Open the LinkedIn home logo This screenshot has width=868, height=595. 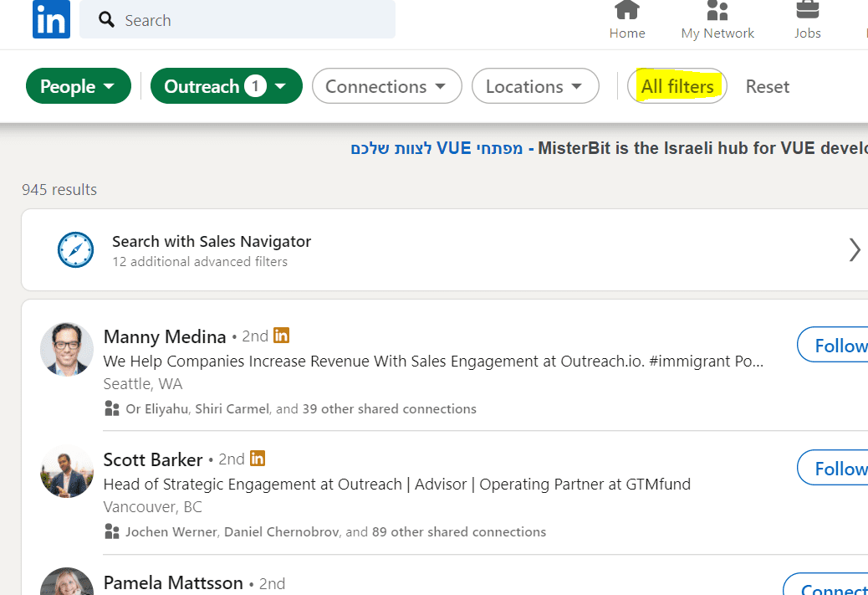[x=52, y=19]
